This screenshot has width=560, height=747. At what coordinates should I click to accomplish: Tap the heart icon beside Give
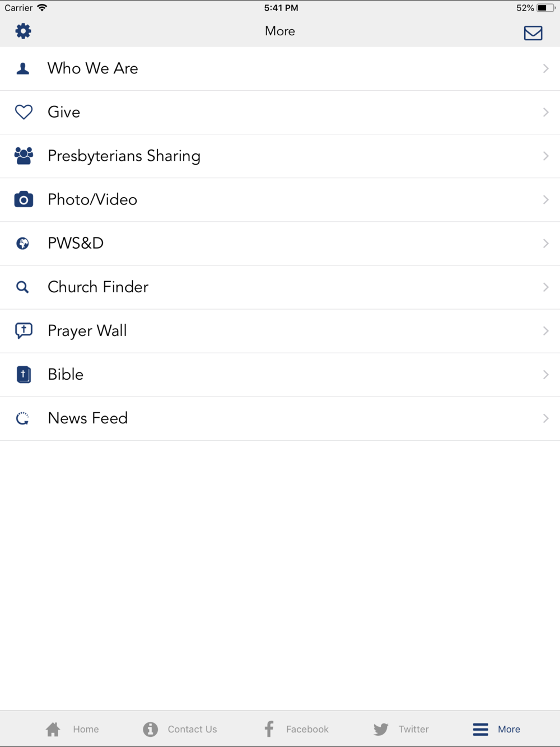(x=24, y=112)
